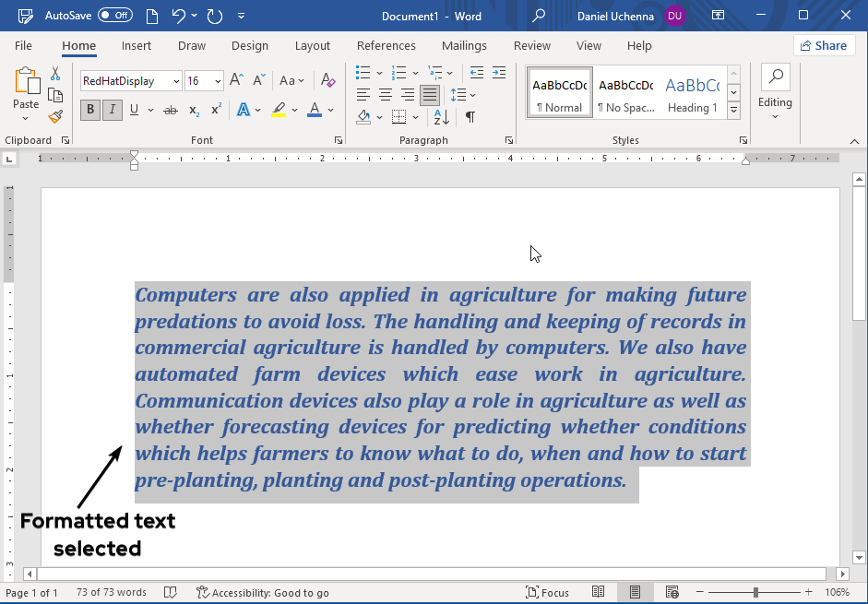The image size is (868, 604).
Task: Click the Justify alignment icon
Action: pyautogui.click(x=429, y=94)
